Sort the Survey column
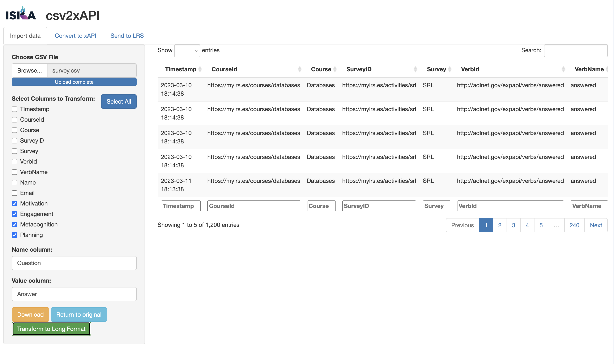The height and width of the screenshot is (364, 614). [x=449, y=69]
